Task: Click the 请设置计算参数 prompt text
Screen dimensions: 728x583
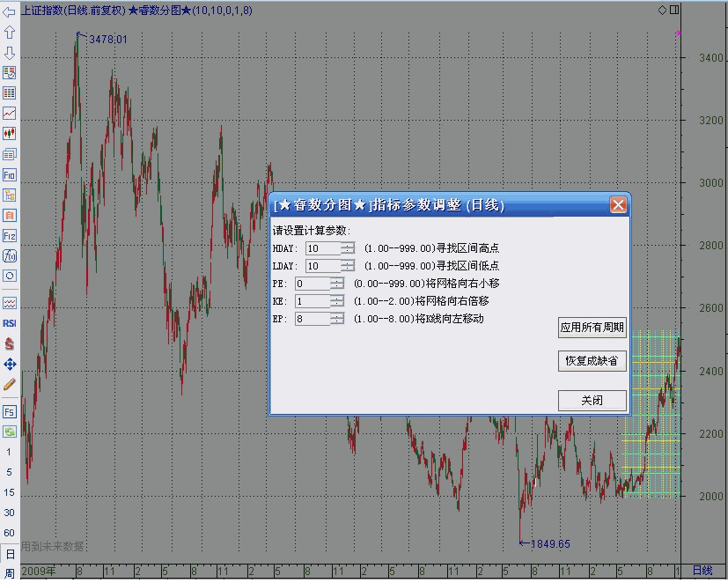Action: pyautogui.click(x=312, y=231)
